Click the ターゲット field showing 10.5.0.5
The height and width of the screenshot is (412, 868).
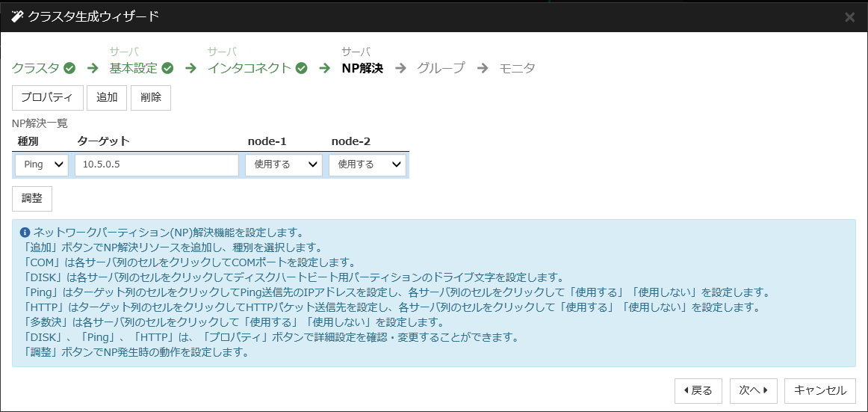156,165
